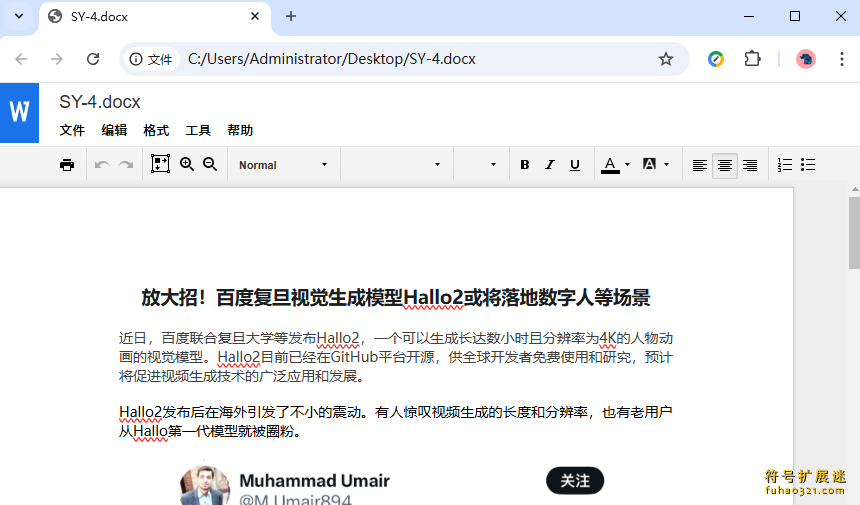Click the vertical scrollbar thumb
The image size is (860, 505).
click(x=855, y=233)
